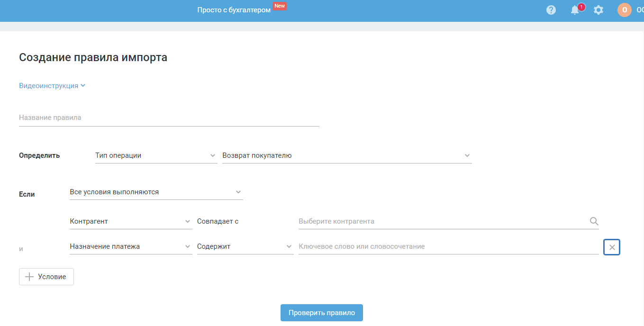The height and width of the screenshot is (326, 644).
Task: Click the 'Проверить правило' button
Action: pyautogui.click(x=322, y=313)
